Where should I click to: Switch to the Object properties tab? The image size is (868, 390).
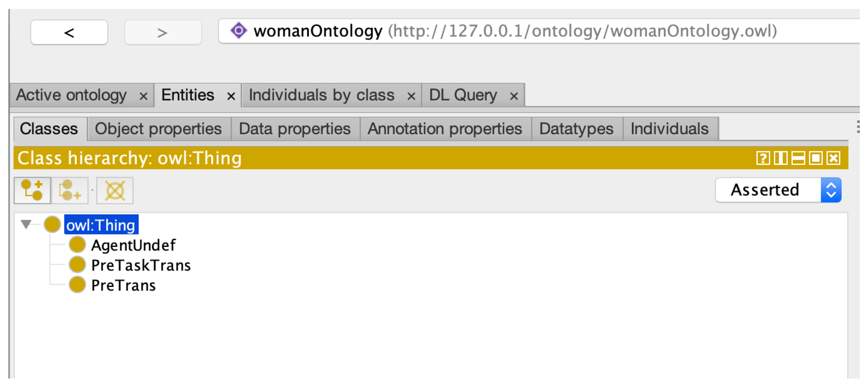[159, 129]
